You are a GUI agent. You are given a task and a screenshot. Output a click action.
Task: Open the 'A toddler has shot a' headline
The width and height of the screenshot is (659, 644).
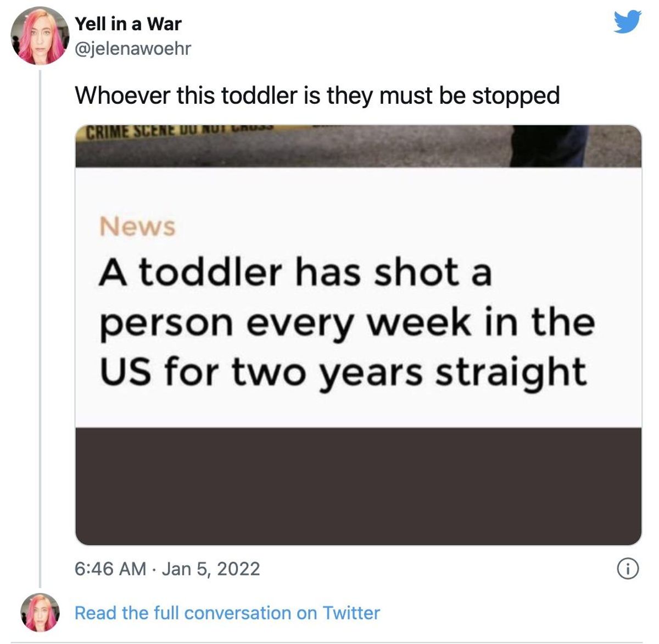[x=295, y=273]
